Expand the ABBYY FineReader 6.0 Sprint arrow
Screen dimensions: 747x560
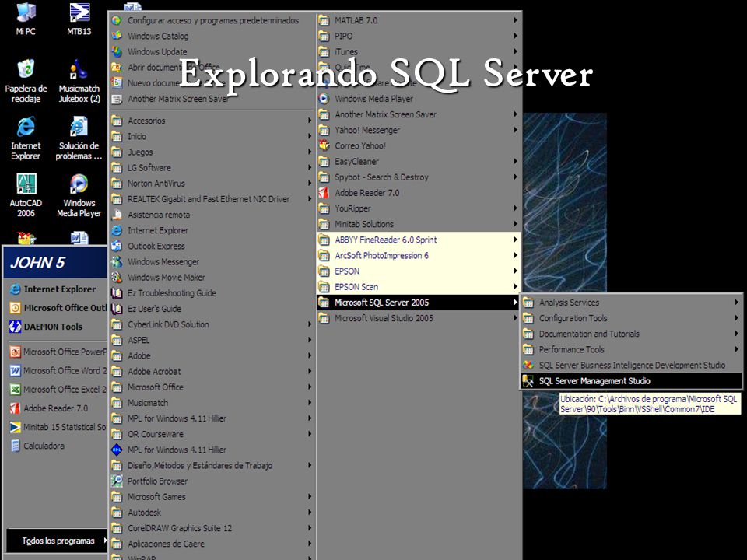[x=515, y=240]
